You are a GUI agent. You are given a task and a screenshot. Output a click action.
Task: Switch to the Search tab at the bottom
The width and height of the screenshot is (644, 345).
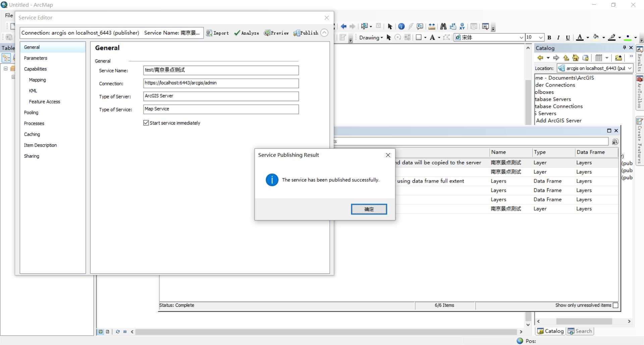coord(580,331)
